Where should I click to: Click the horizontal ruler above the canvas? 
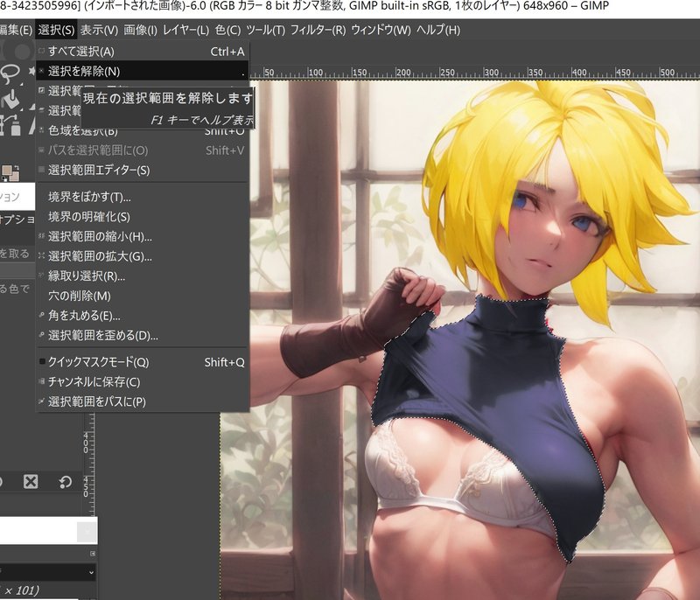[474, 73]
